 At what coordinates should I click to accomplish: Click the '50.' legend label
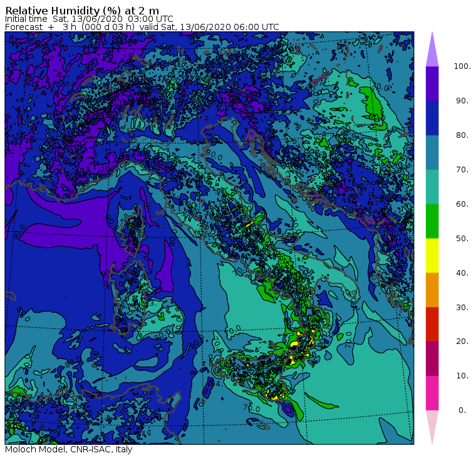click(462, 239)
